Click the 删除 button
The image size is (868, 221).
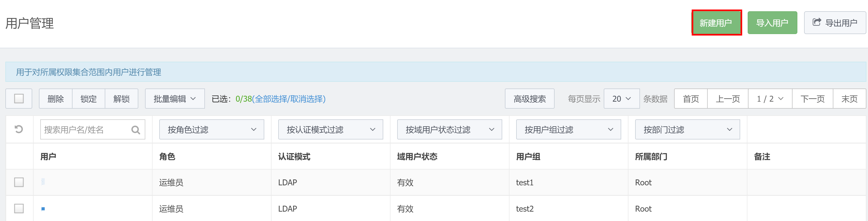pyautogui.click(x=56, y=98)
